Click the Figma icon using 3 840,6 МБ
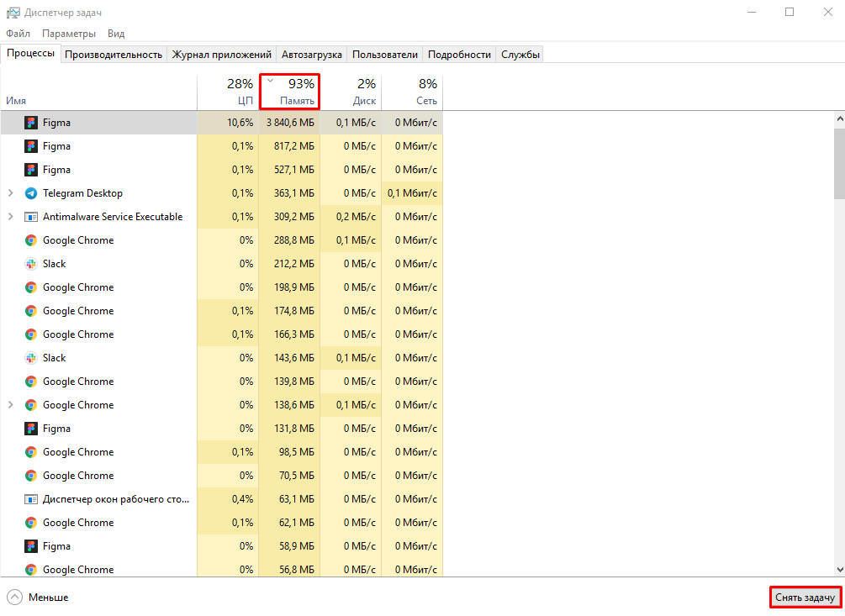 point(31,123)
